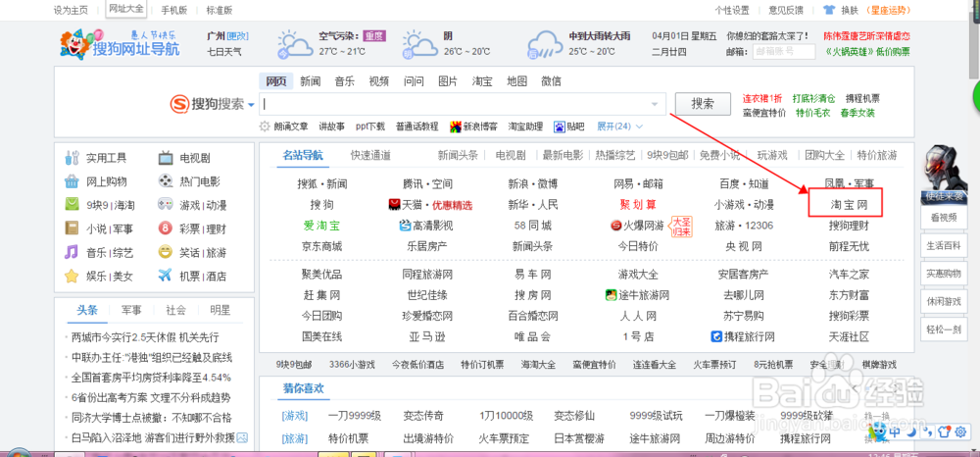Image resolution: width=980 pixels, height=457 pixels.
Task: Open headline 两城市今实行2.5天休假 机关先行
Action: pos(145,337)
